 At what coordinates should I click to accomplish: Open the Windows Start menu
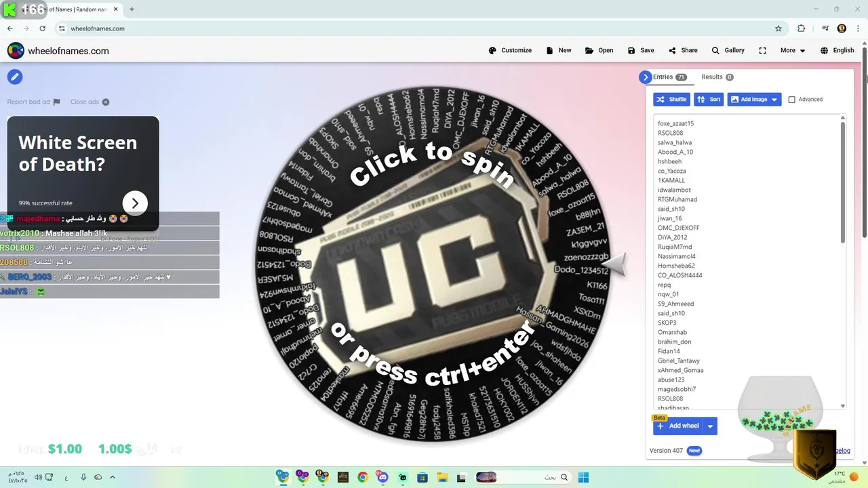click(583, 477)
